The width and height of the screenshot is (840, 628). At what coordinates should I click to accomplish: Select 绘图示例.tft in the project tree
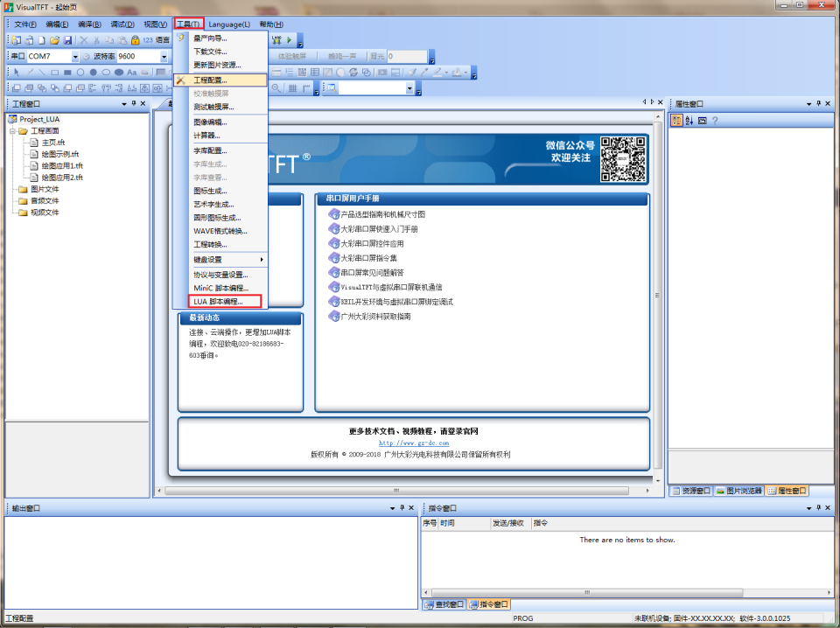pyautogui.click(x=60, y=153)
